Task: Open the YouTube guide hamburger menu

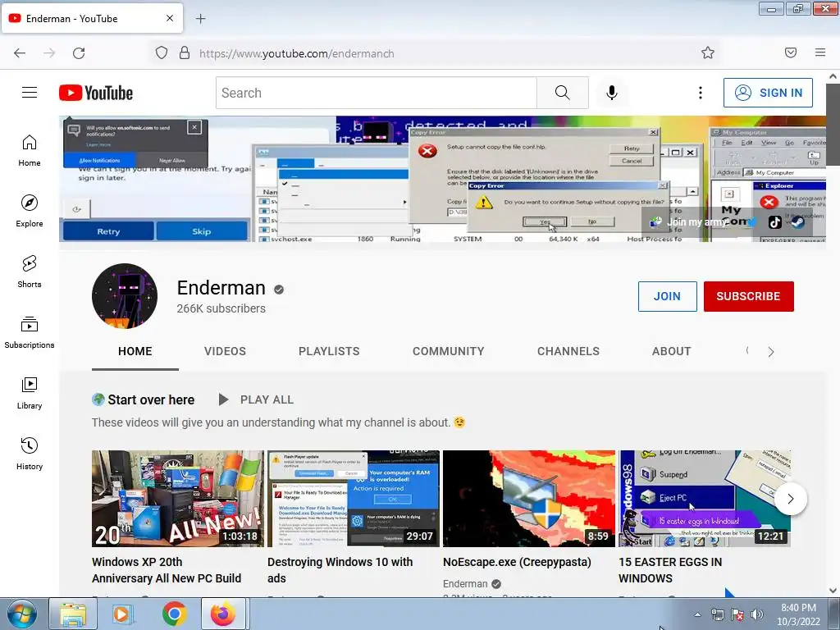Action: tap(30, 93)
